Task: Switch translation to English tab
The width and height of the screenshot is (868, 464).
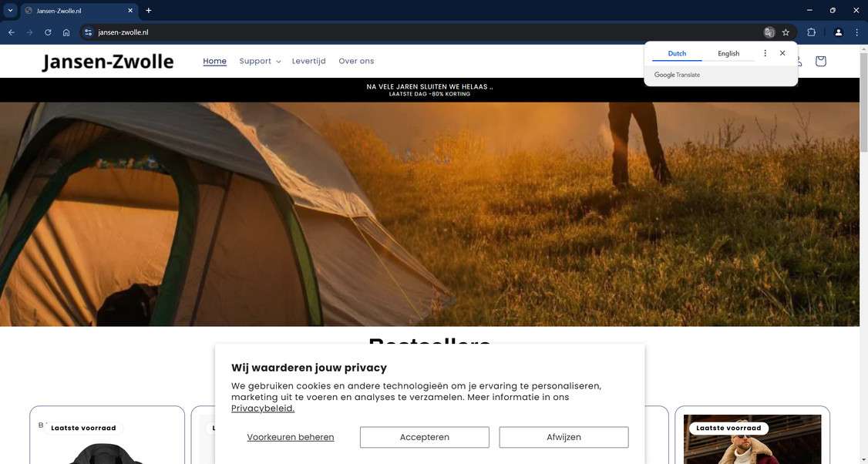Action: click(728, 54)
